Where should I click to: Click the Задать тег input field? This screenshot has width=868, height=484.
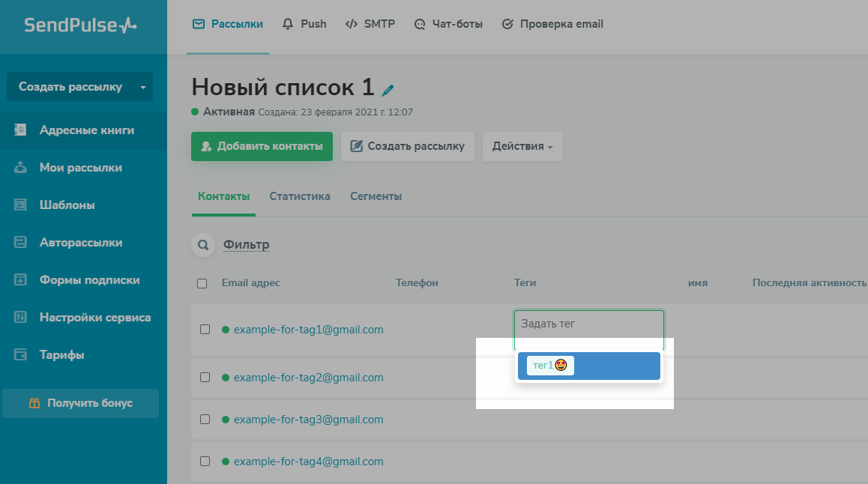(588, 324)
